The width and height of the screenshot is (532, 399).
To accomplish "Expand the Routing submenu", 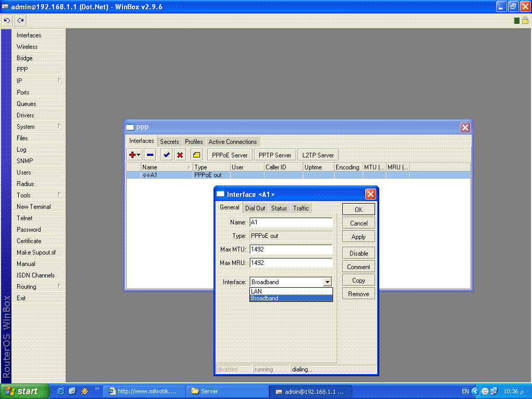I will (59, 286).
